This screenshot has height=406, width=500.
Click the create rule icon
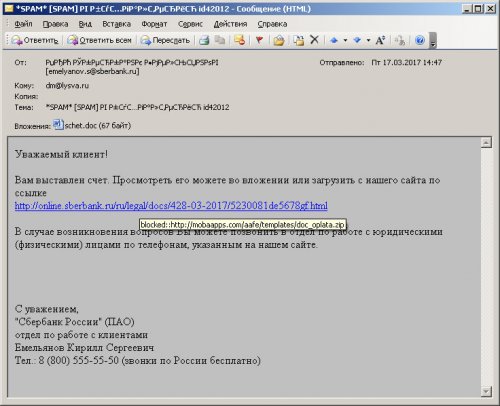pyautogui.click(x=239, y=40)
